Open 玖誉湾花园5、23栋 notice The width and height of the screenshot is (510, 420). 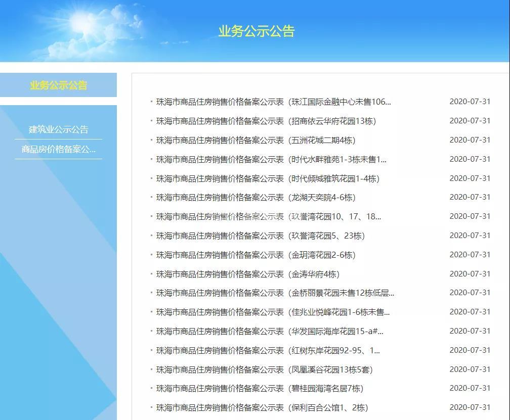[x=260, y=236]
